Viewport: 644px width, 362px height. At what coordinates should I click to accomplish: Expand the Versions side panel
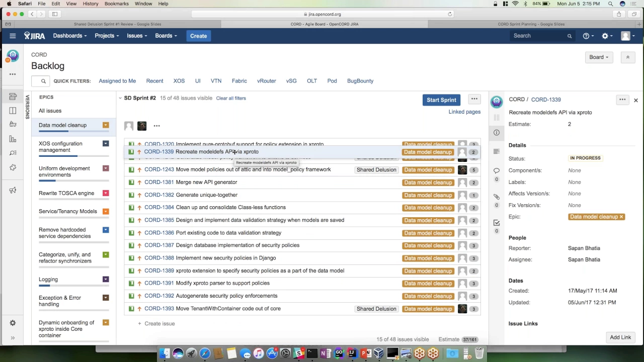click(x=28, y=107)
